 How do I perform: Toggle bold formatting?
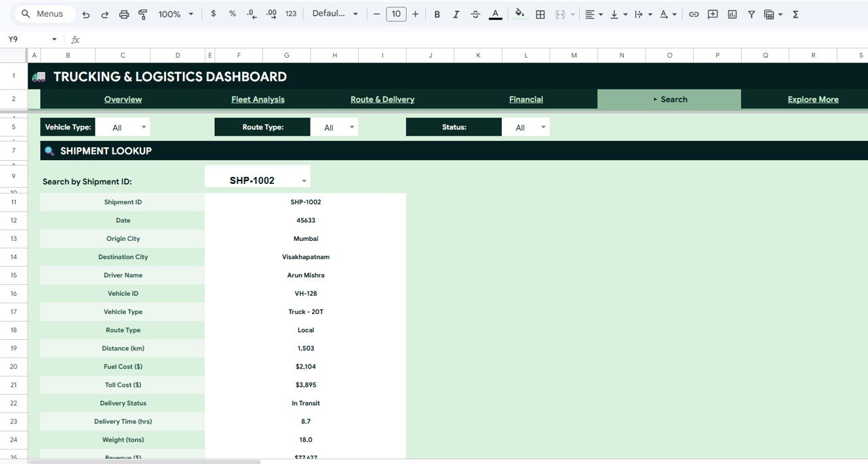pos(437,14)
